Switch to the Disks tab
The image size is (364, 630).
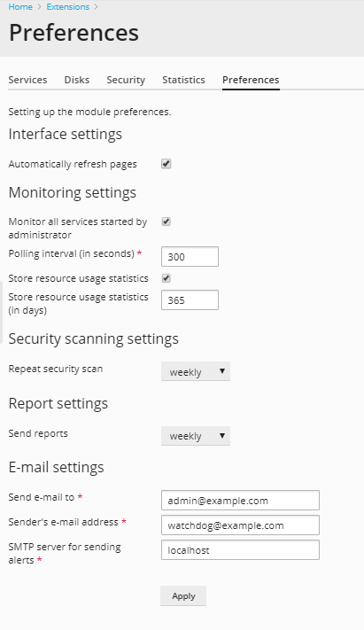tap(77, 80)
